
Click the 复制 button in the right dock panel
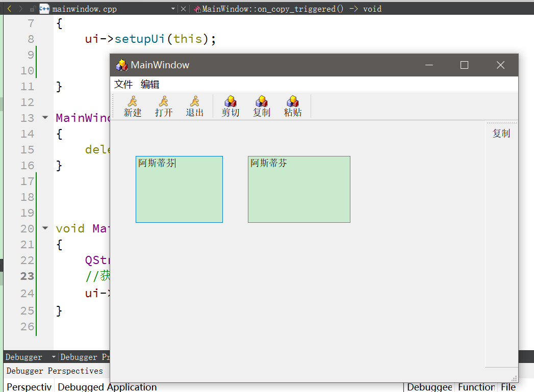coord(501,133)
